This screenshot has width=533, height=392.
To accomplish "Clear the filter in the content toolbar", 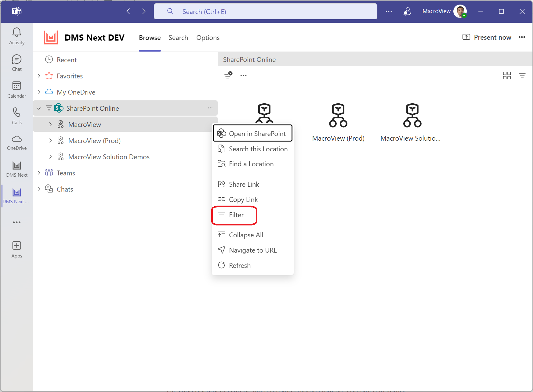I will point(228,75).
